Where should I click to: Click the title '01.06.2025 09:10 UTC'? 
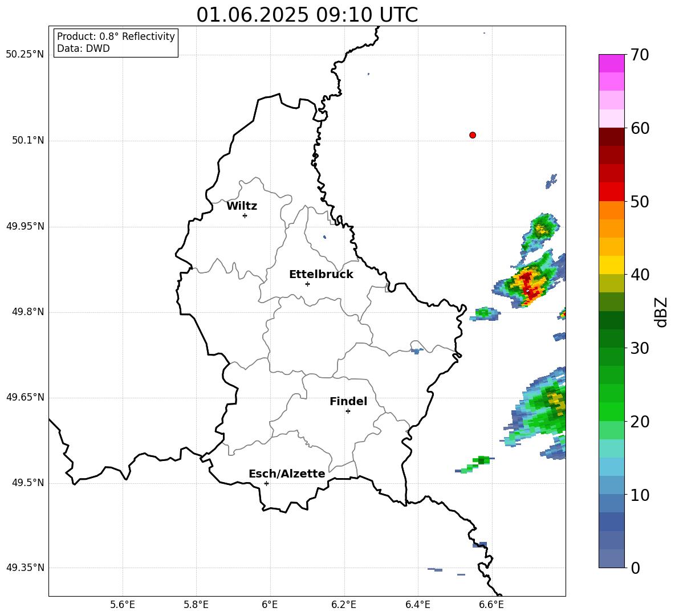click(307, 15)
